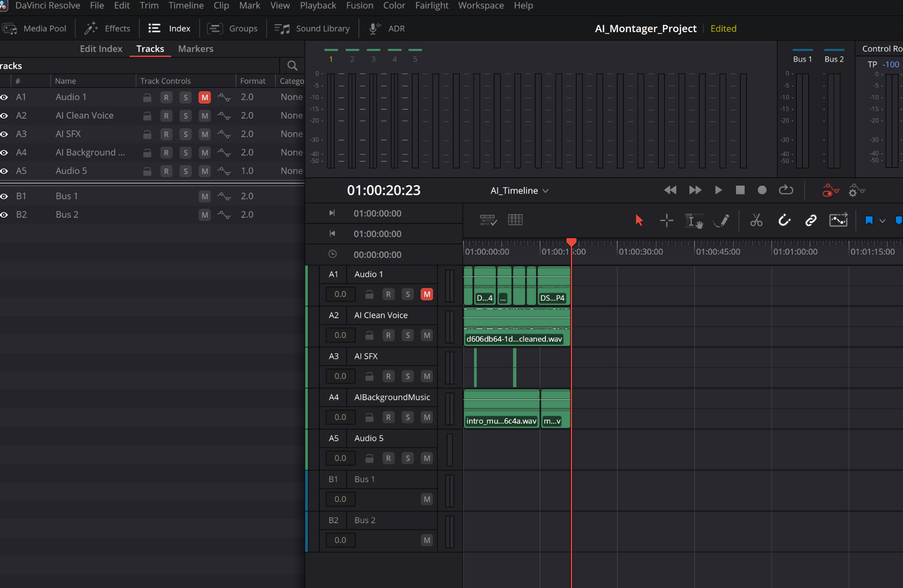
Task: Open the Fairlight menu
Action: pos(432,6)
